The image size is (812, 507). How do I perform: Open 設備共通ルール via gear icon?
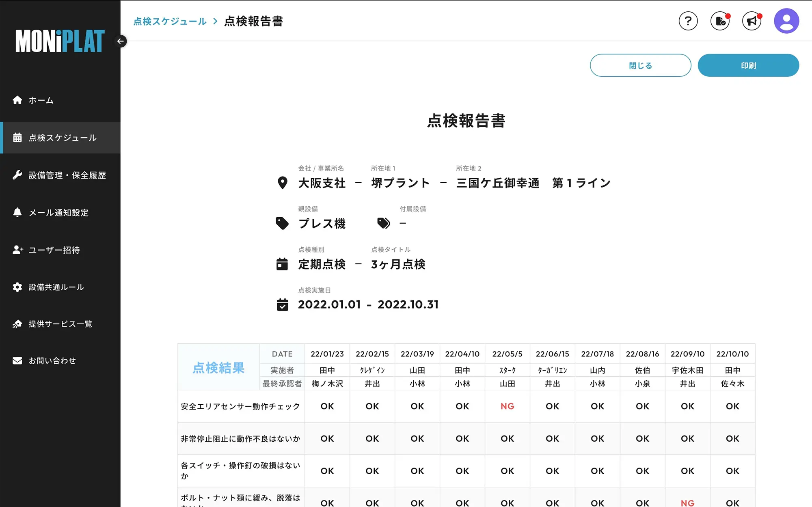click(x=18, y=287)
